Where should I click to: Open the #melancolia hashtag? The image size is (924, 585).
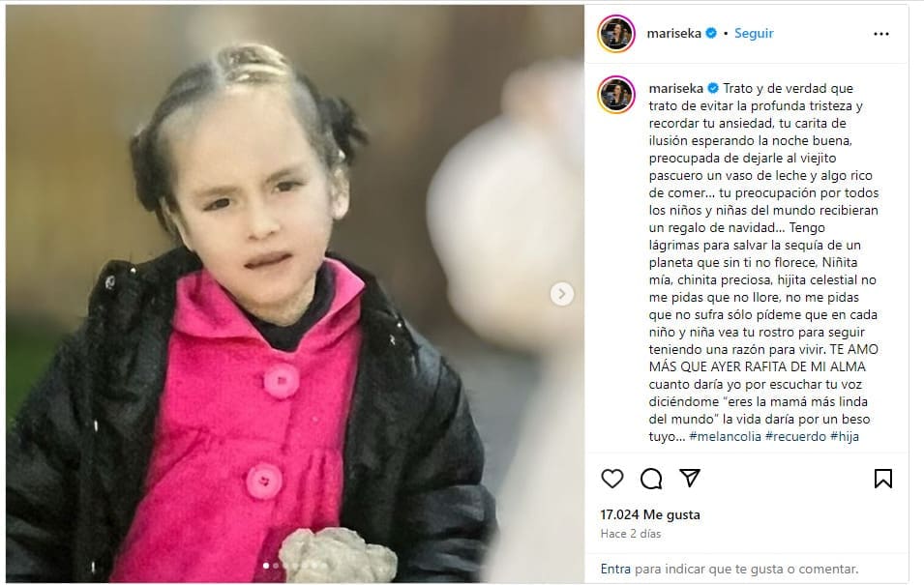point(725,436)
